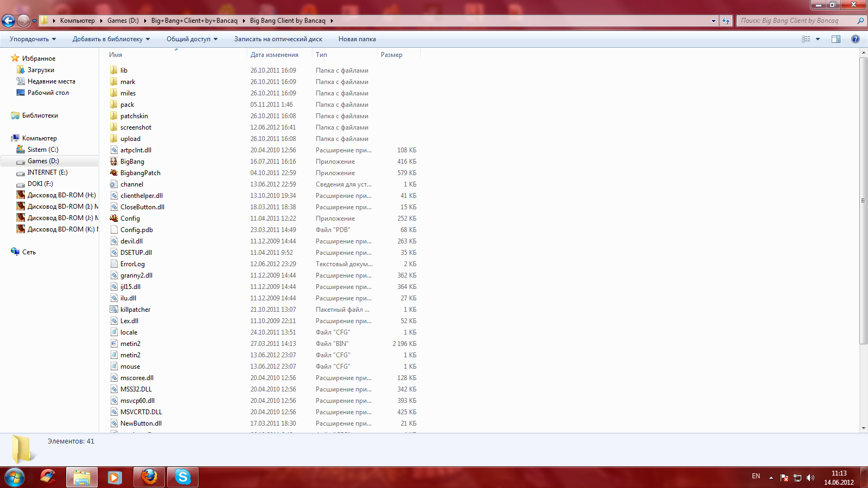Select Библиотеки in the navigation pane
This screenshot has width=868, height=488.
pos(40,115)
